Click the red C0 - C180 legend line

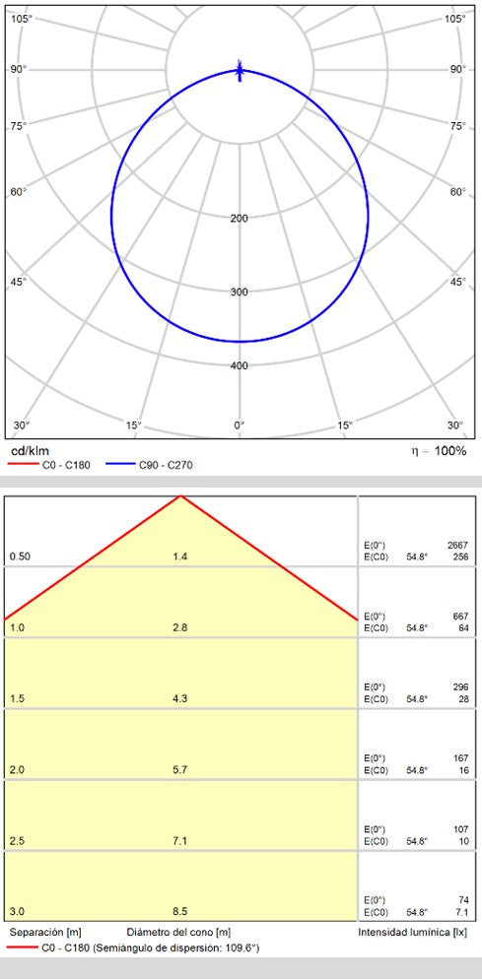point(22,464)
